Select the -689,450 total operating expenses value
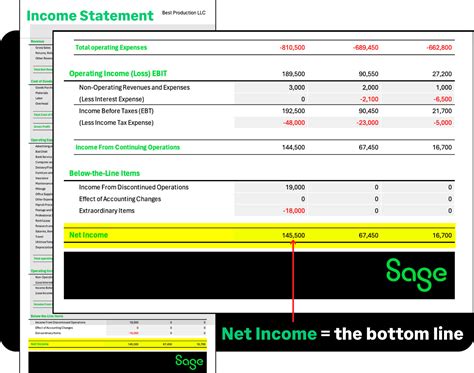The image size is (474, 373). 366,48
